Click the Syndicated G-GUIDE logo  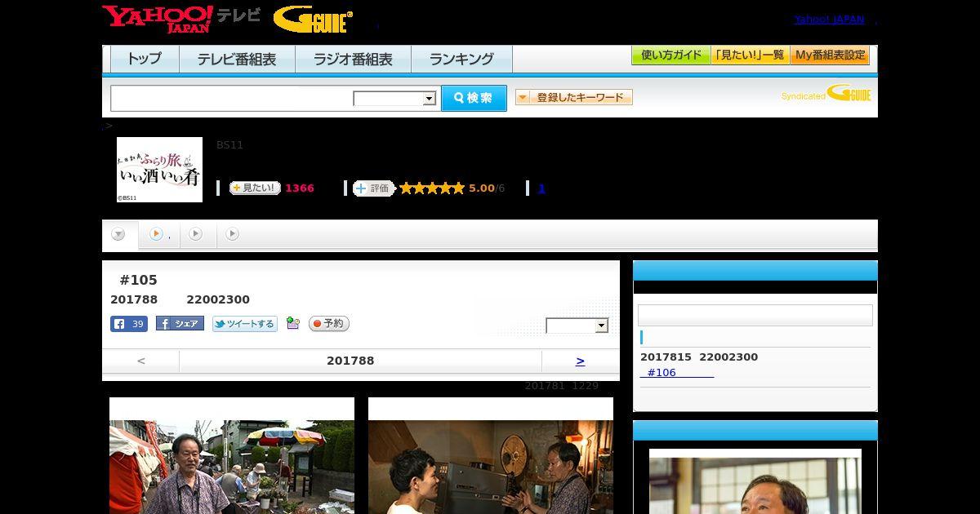coord(826,94)
